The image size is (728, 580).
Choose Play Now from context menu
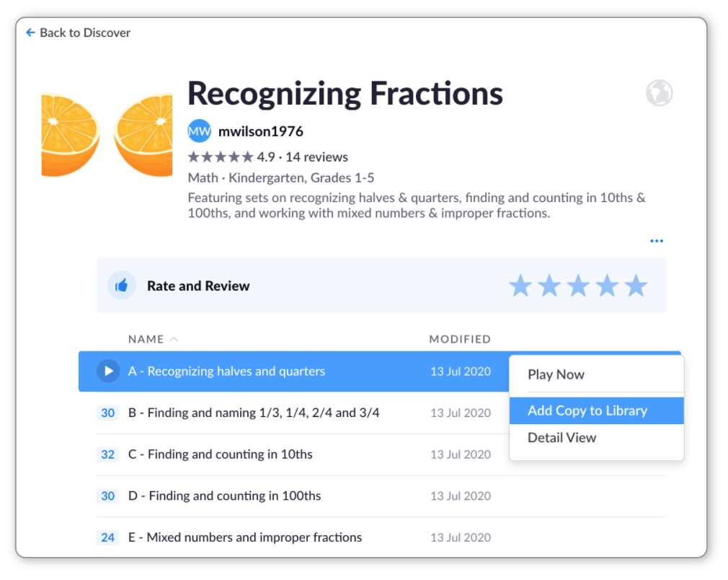pos(556,374)
